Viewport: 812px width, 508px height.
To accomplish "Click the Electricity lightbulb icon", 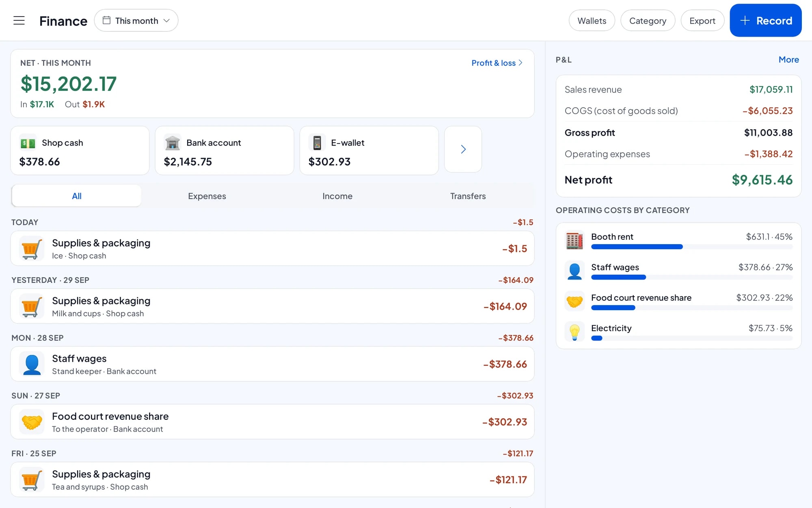I will point(574,332).
